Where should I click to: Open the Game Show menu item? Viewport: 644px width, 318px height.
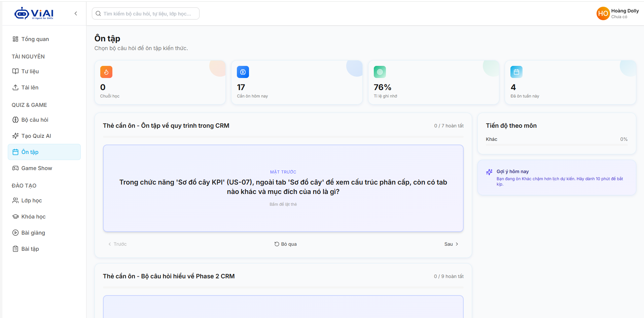[x=44, y=168]
